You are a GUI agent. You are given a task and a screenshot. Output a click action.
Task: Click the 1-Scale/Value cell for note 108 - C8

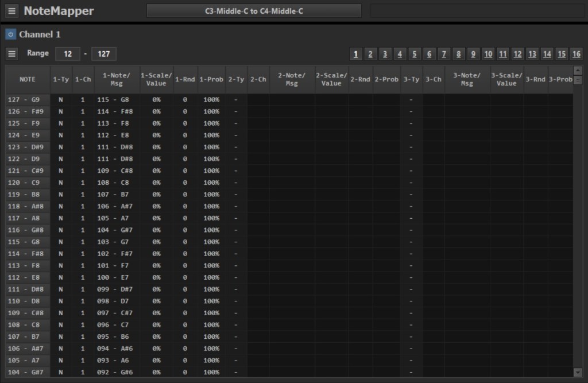click(x=156, y=325)
